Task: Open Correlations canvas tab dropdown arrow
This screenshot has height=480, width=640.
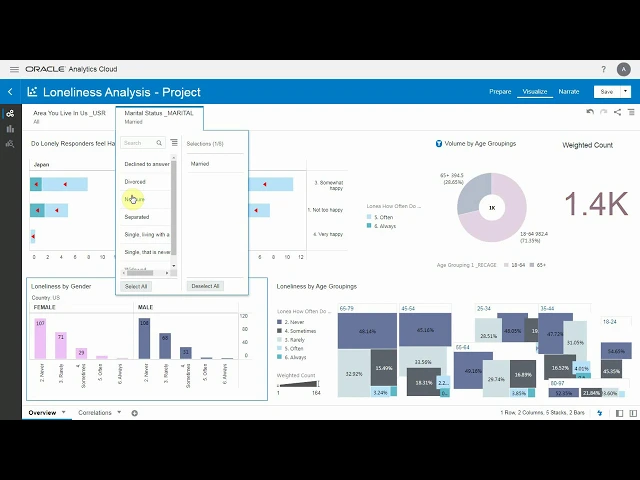Action: tap(119, 412)
